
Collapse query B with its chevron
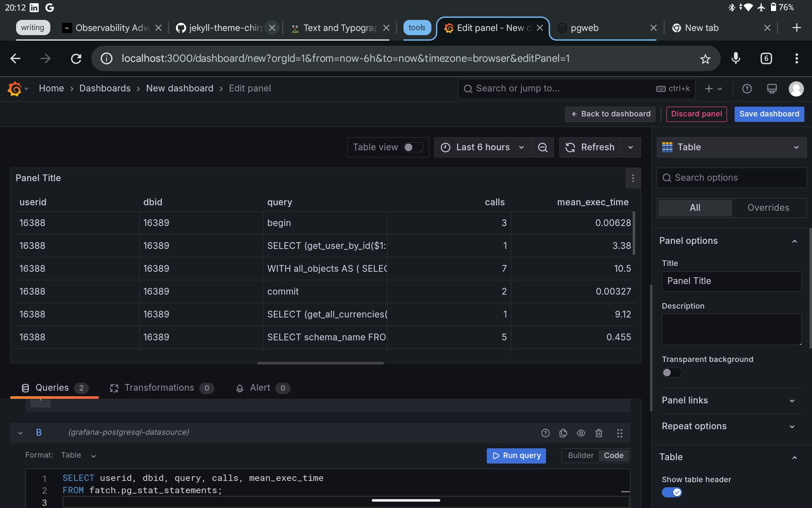[x=20, y=432]
